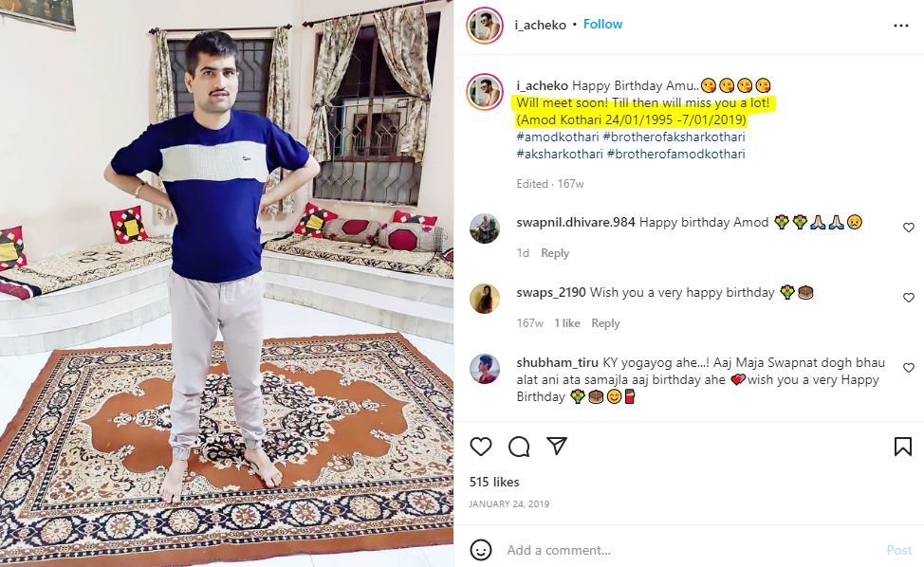Follow the i_acheko account
Viewport: 924px width, 567px height.
click(602, 24)
